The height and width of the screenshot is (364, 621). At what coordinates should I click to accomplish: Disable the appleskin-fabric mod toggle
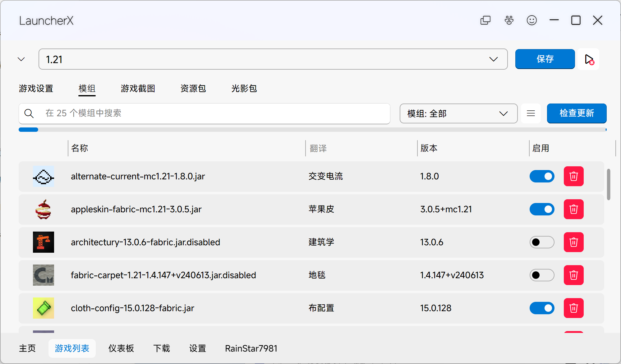pos(542,209)
